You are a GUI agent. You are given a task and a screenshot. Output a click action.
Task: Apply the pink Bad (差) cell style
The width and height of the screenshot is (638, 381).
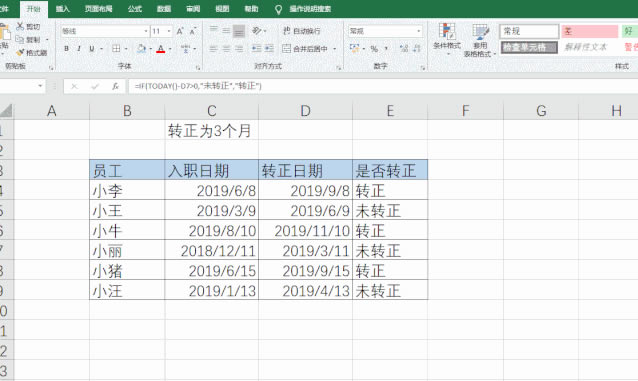coord(590,31)
